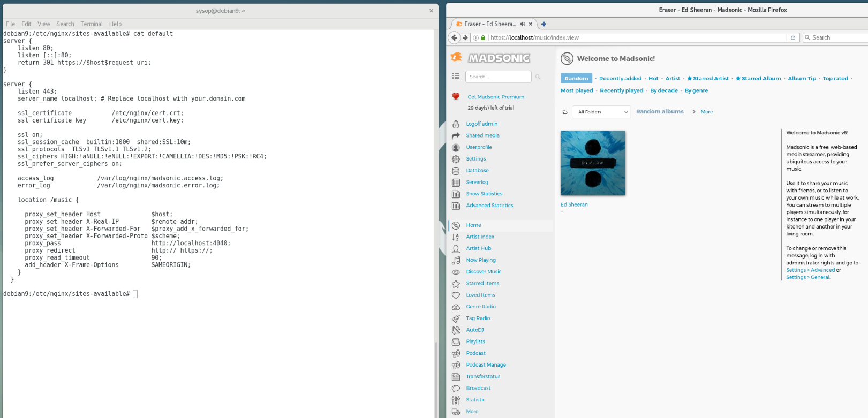Image resolution: width=868 pixels, height=418 pixels.
Task: Click the Madsonic sidebar search field
Action: click(x=498, y=77)
